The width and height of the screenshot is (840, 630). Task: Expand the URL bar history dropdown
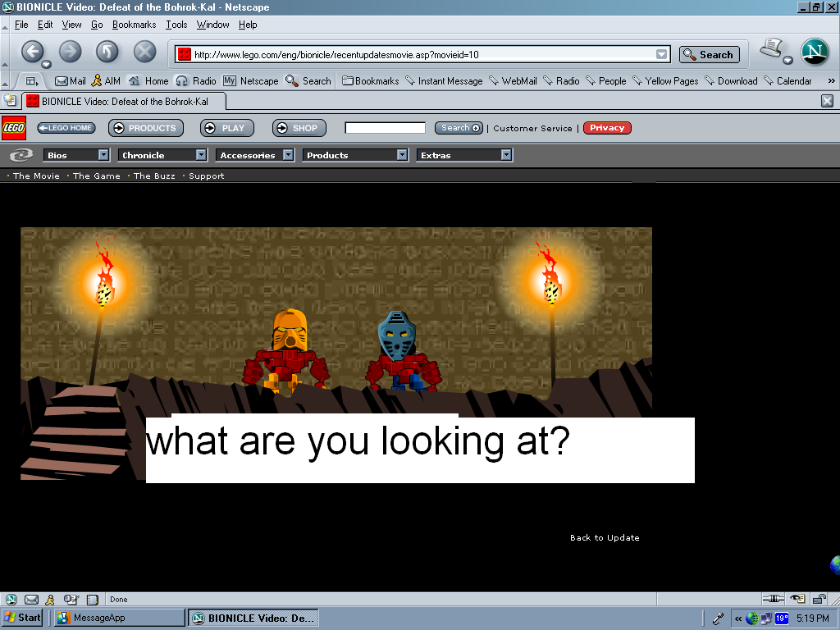click(662, 54)
